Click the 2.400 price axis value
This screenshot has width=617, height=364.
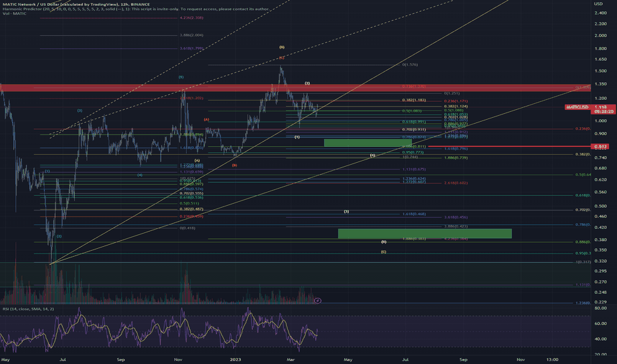click(600, 13)
